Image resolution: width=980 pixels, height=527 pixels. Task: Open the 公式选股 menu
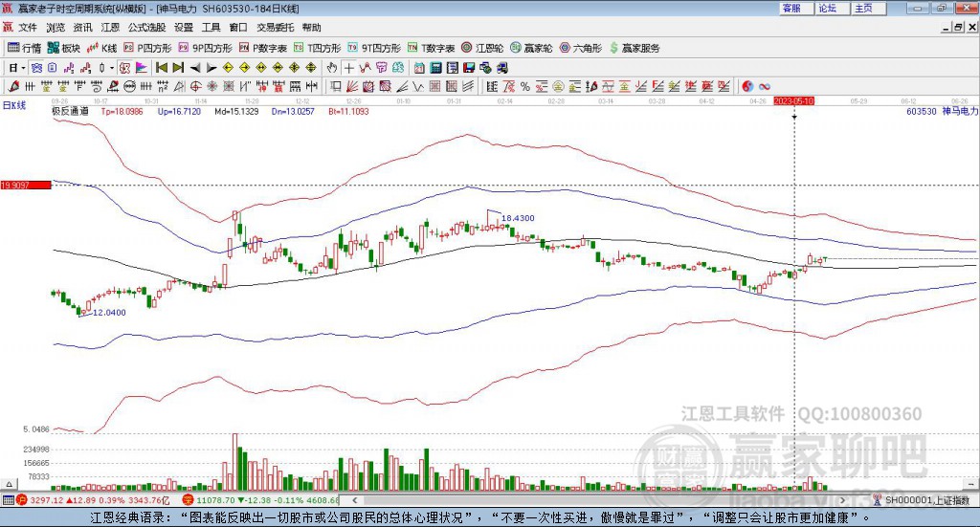146,28
